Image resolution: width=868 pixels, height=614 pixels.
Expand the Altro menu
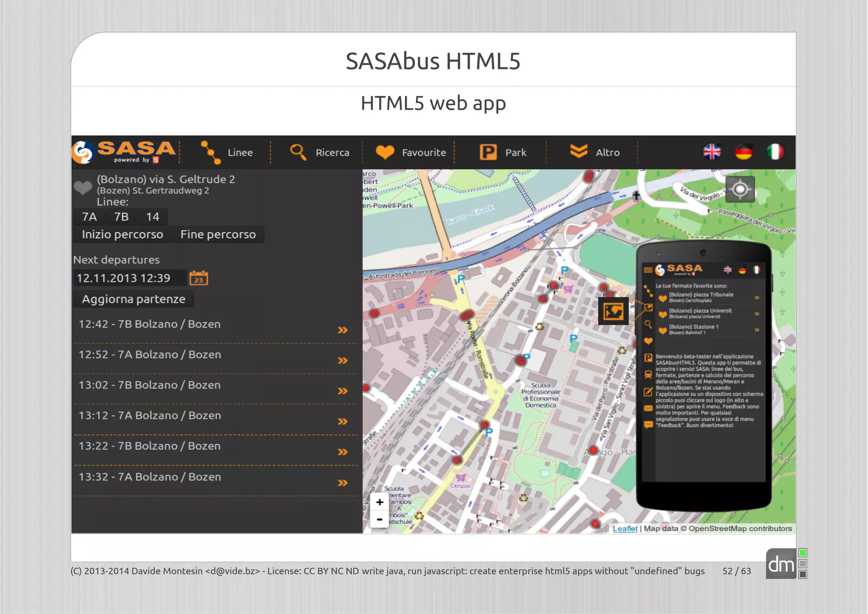(595, 152)
